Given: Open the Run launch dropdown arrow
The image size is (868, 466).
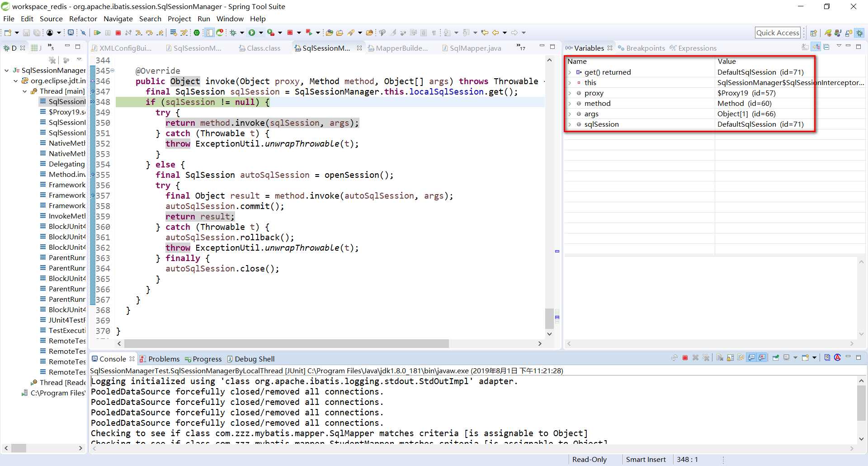Looking at the screenshot, I should [x=261, y=33].
